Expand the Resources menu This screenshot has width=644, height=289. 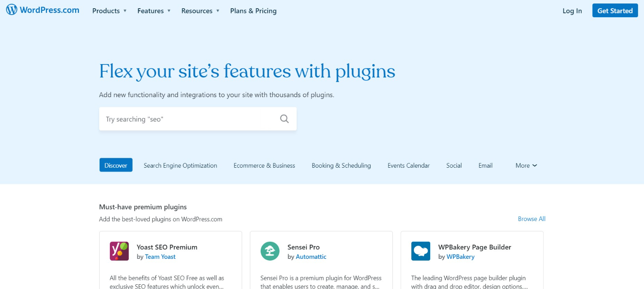pos(200,11)
